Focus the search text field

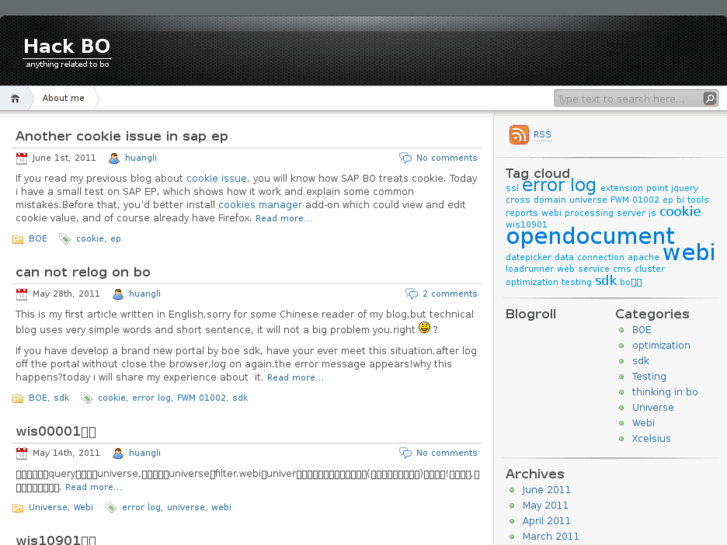click(x=629, y=98)
